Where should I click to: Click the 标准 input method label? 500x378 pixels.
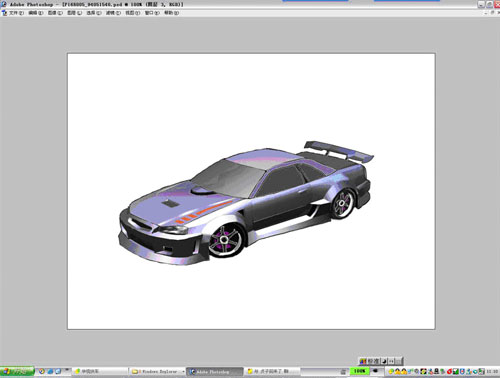coord(373,361)
